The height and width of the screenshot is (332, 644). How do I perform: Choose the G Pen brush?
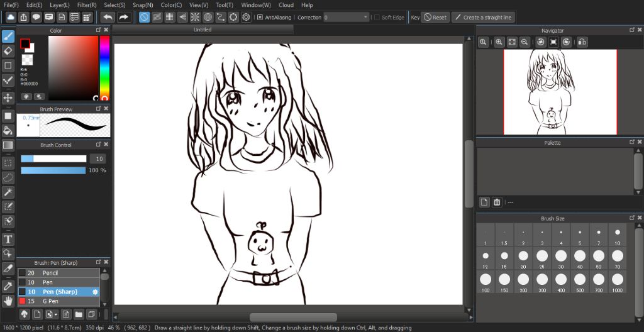click(x=58, y=301)
